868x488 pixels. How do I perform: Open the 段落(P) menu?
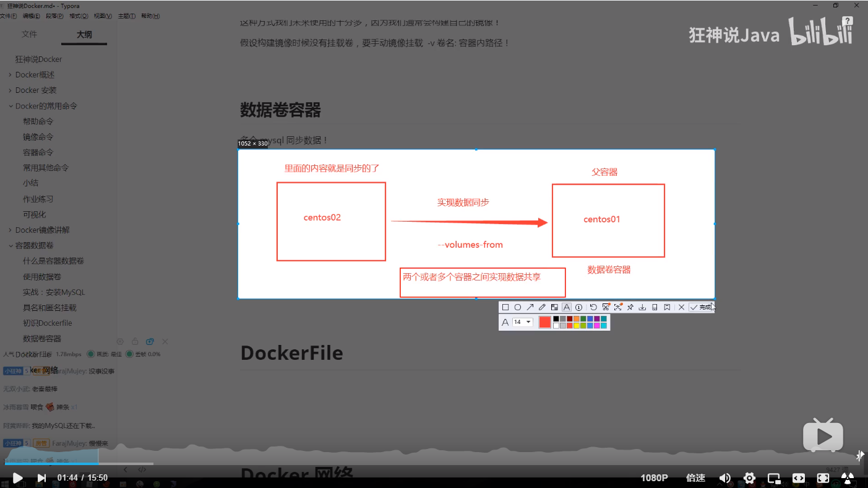pyautogui.click(x=54, y=16)
